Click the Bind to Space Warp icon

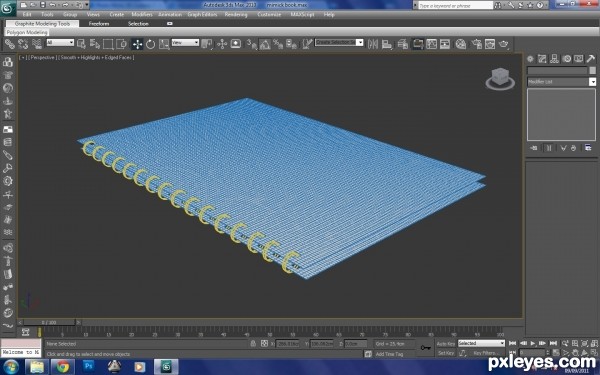pos(37,44)
